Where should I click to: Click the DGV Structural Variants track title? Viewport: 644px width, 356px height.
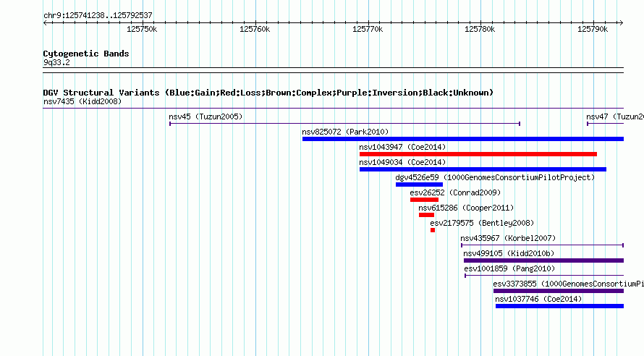268,93
